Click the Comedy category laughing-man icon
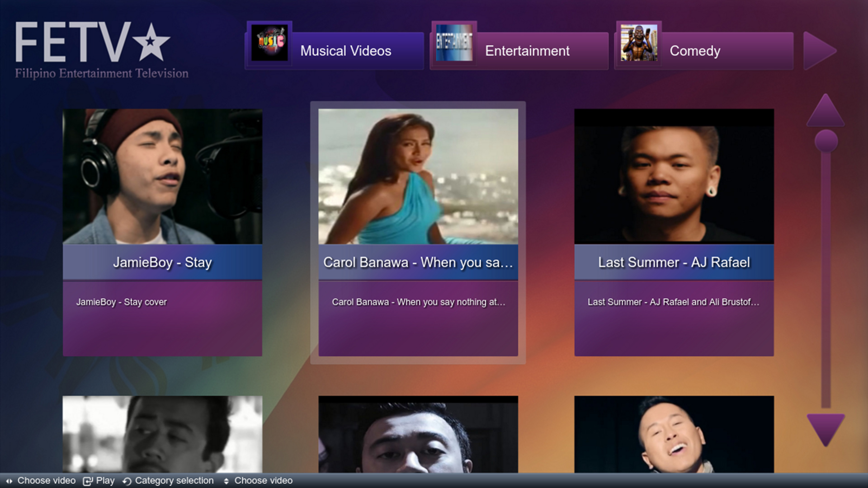Screen dimensions: 868x488 point(639,44)
